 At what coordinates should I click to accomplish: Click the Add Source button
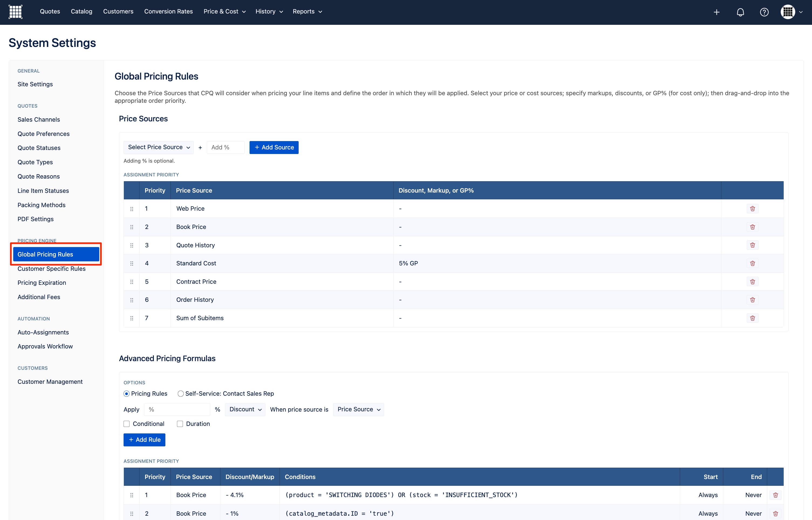click(x=274, y=147)
